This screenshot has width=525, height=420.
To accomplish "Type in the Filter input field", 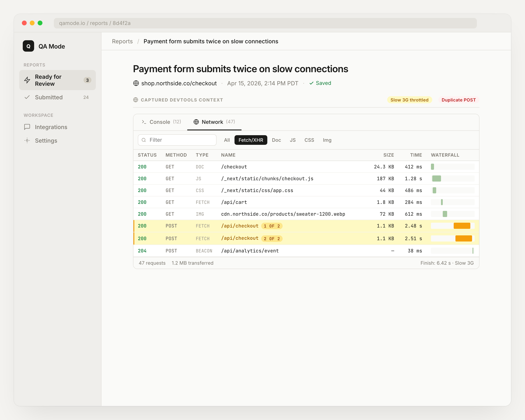I will (x=180, y=140).
